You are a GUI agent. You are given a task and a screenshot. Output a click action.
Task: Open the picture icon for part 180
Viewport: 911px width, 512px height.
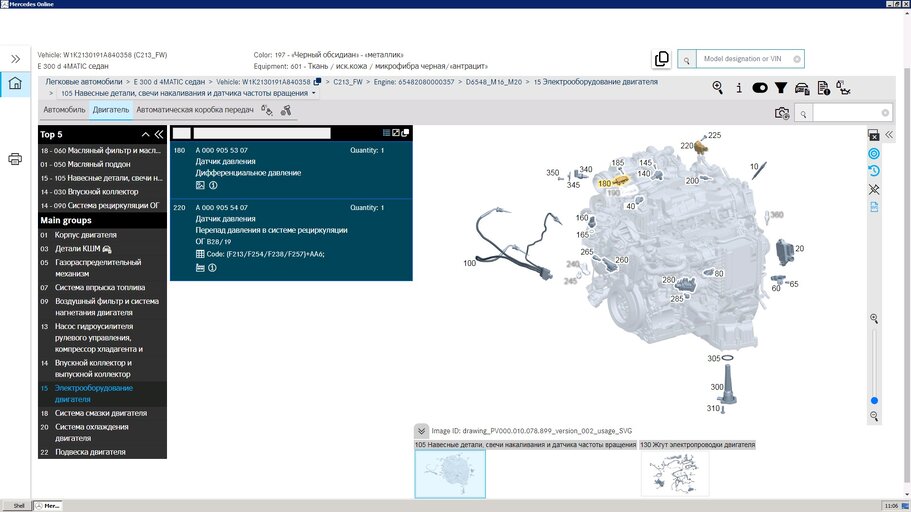(200, 185)
